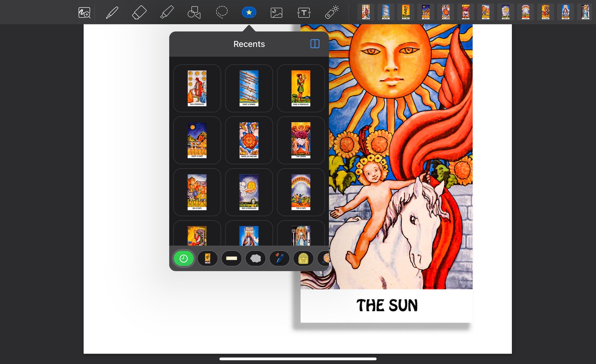
Task: Insert the Six of Cups card
Action: [x=197, y=192]
